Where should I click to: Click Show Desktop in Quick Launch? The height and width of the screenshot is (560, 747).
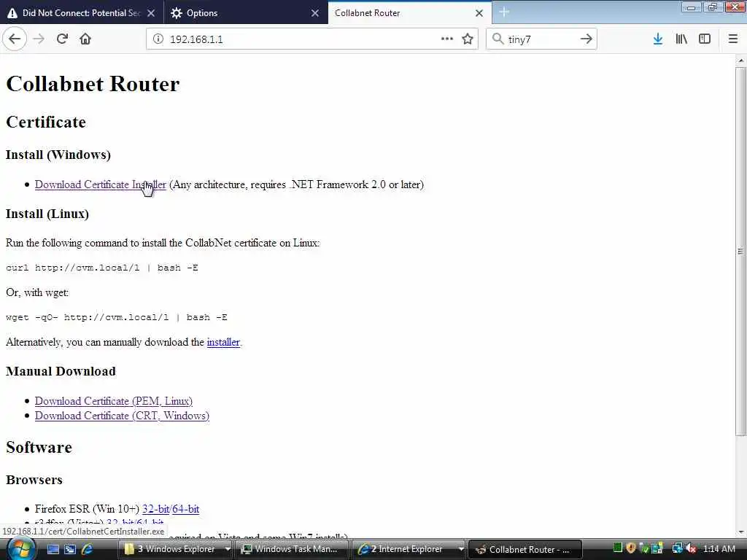click(53, 550)
